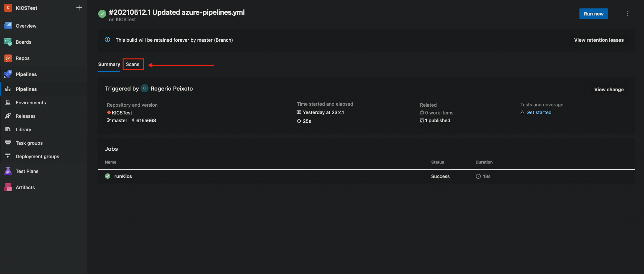Click the info icon in retention banner

click(x=108, y=40)
